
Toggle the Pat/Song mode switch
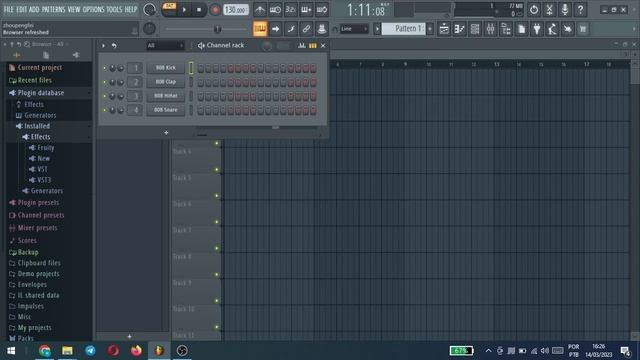[x=169, y=9]
